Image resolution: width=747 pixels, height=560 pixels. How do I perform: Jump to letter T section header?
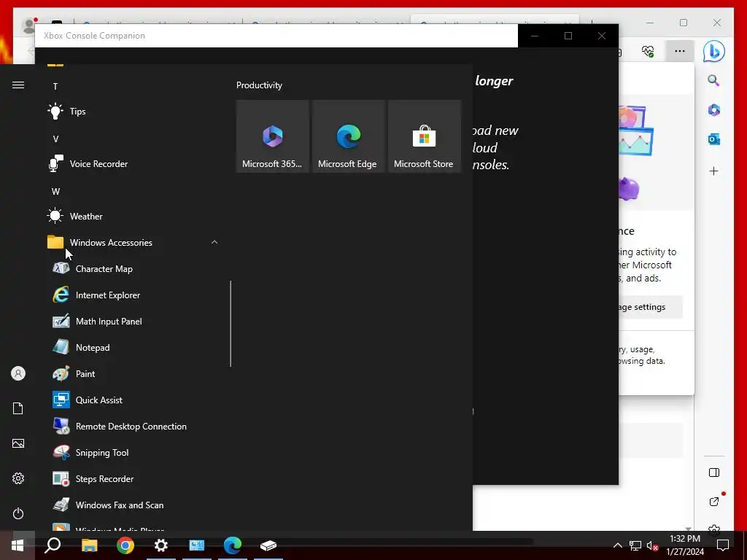click(55, 86)
